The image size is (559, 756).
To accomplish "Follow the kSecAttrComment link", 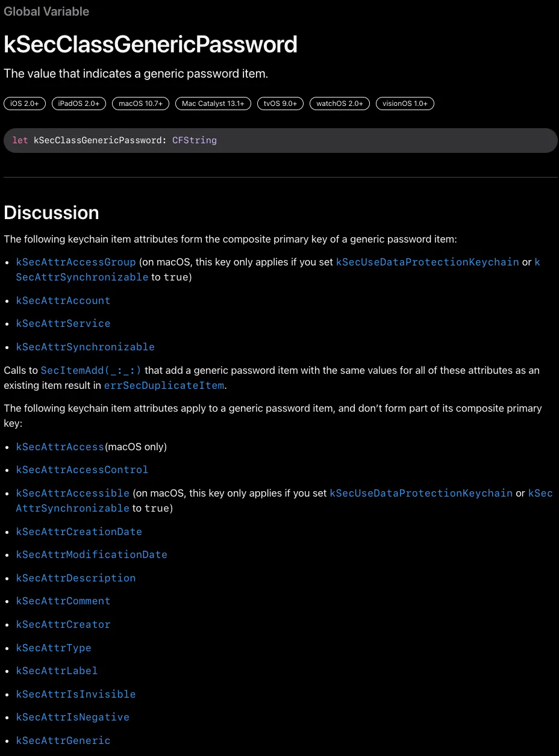I will (63, 601).
